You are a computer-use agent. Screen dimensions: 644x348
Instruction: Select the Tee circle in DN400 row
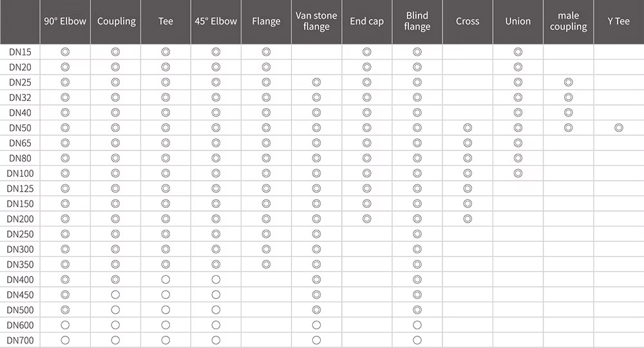click(166, 280)
